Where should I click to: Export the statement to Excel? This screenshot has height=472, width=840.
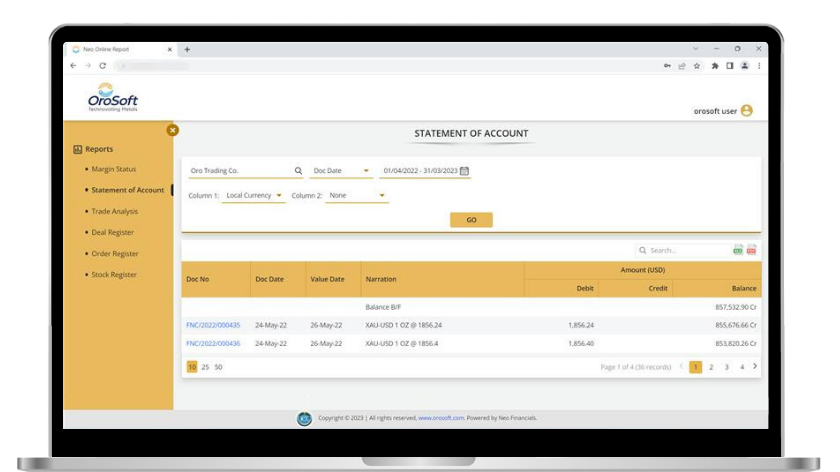coord(738,250)
